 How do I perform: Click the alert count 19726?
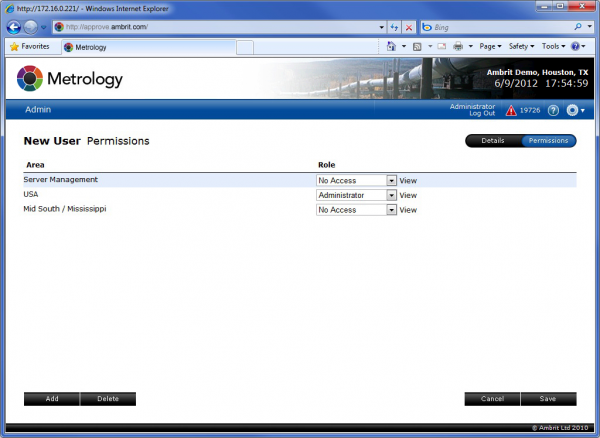pyautogui.click(x=530, y=111)
